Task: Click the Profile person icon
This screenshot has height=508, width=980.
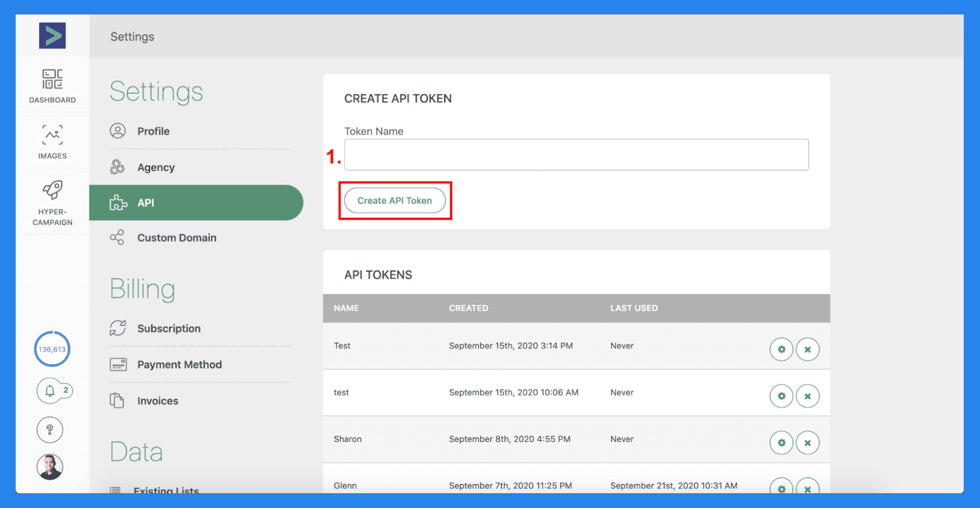Action: click(118, 131)
